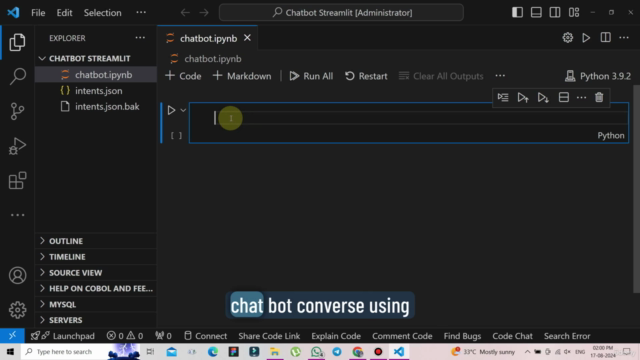The image size is (640, 360).
Task: Open Explorer views and more actions ellipsis
Action: pyautogui.click(x=140, y=38)
